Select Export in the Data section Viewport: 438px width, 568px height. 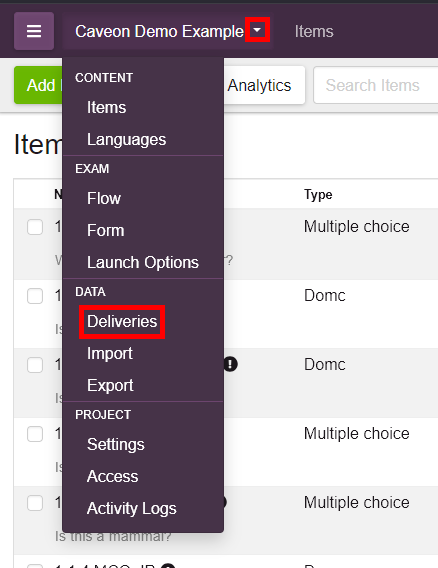(x=110, y=385)
